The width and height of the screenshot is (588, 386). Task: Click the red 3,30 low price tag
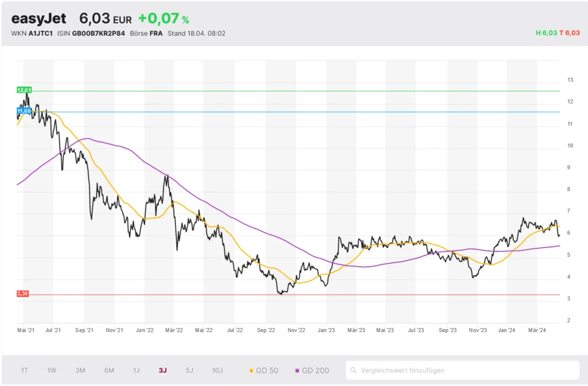23,293
